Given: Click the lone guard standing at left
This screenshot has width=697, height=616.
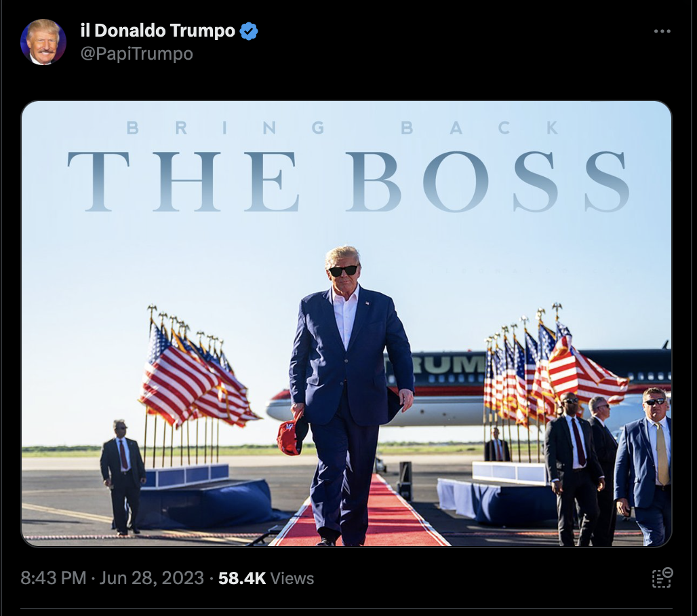Looking at the screenshot, I should [x=122, y=476].
